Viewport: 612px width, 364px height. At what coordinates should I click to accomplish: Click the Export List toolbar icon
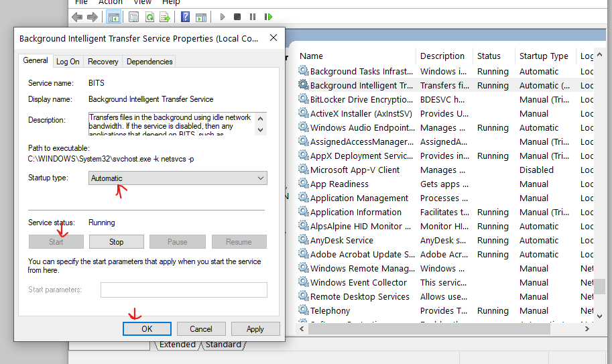165,17
